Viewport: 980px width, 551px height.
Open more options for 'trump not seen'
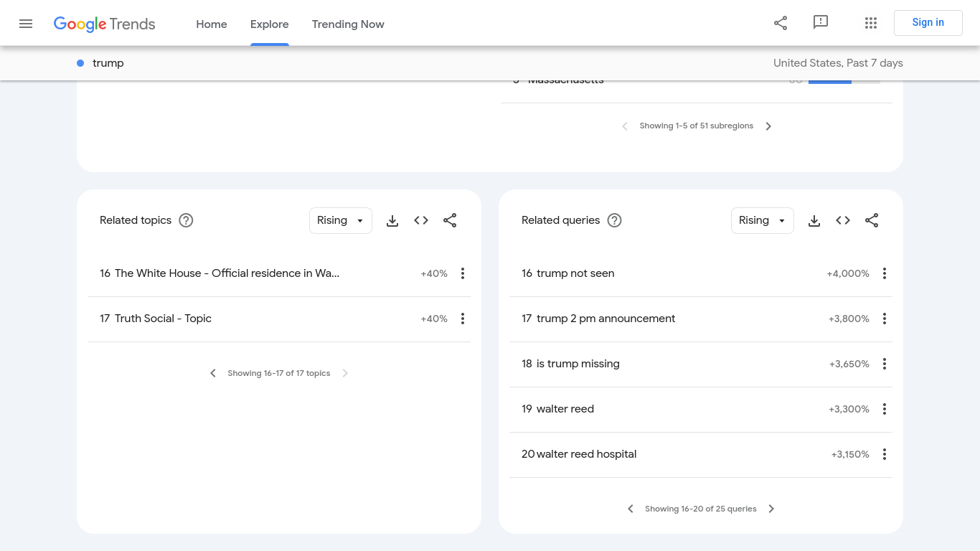(x=885, y=273)
